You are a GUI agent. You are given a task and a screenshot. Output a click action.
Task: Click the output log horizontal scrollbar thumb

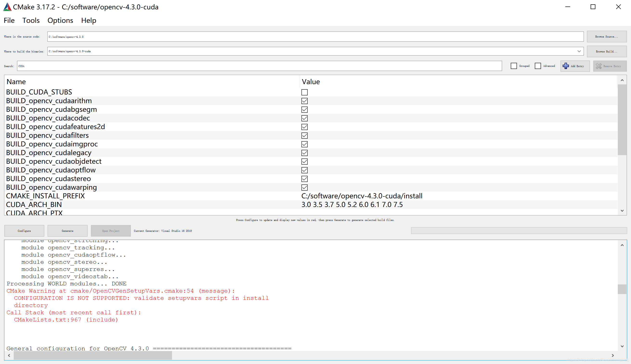click(93, 355)
